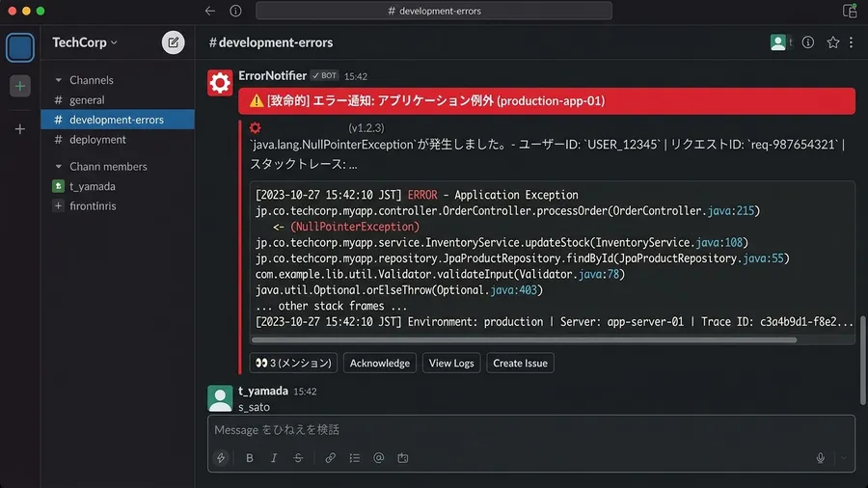The image size is (868, 488).
Task: Select the TechCorp workspace tile
Action: coord(20,47)
